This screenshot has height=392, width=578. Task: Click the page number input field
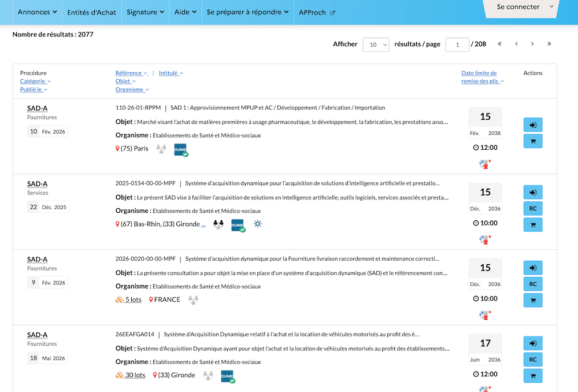pyautogui.click(x=457, y=45)
